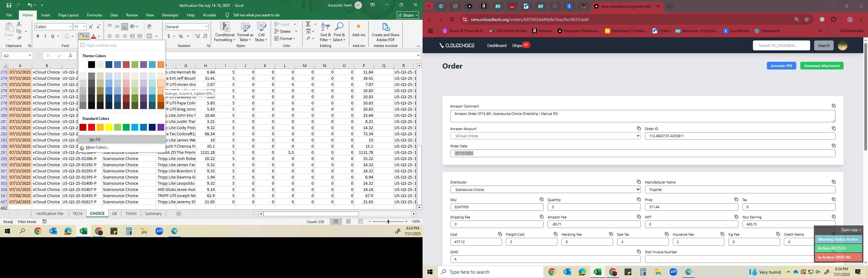868x278 pixels.
Task: Pick the black theme color swatch
Action: [91, 65]
